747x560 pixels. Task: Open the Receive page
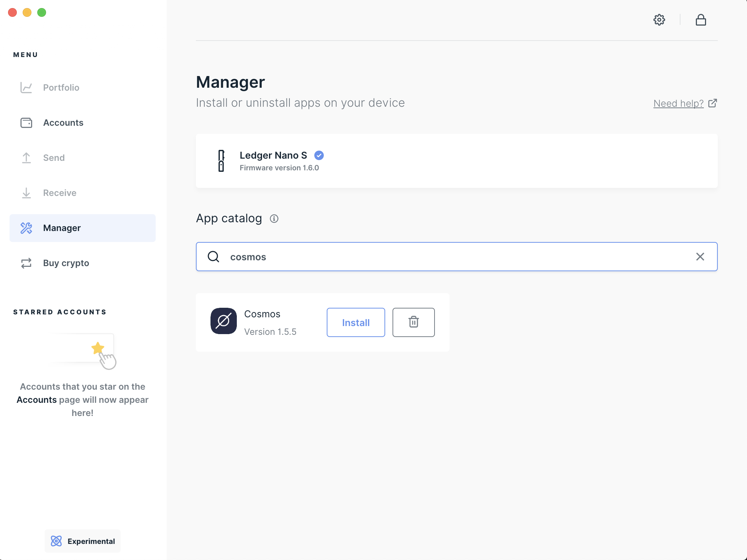59,193
